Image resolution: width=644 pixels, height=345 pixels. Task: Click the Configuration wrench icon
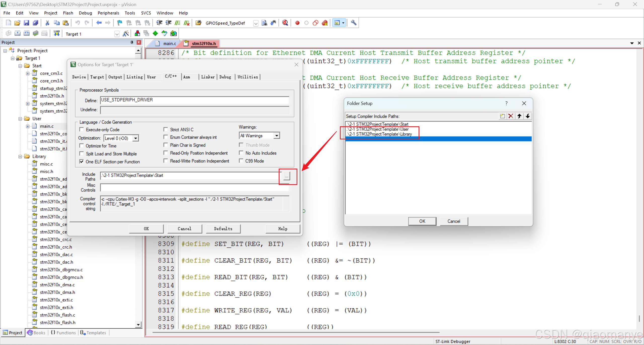[x=353, y=23]
